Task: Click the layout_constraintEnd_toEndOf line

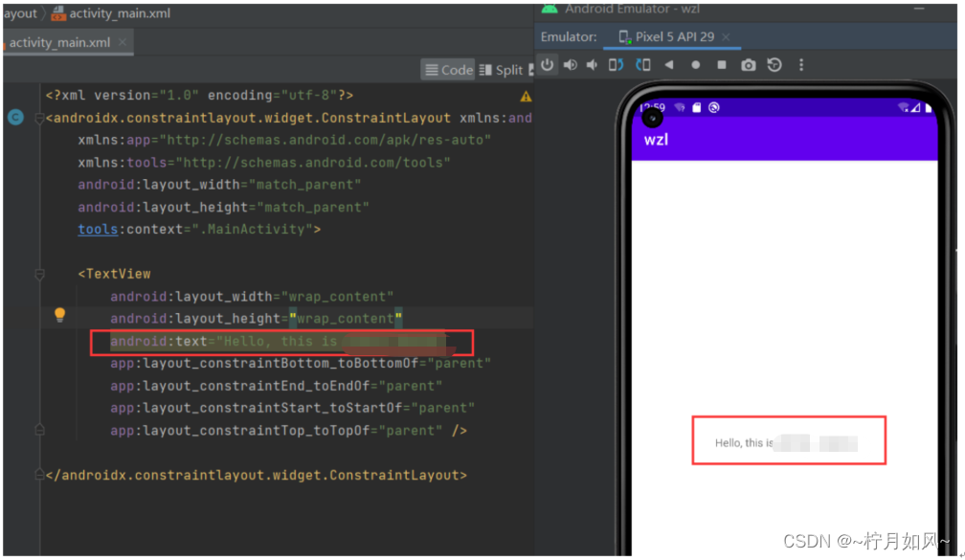Action: click(277, 386)
